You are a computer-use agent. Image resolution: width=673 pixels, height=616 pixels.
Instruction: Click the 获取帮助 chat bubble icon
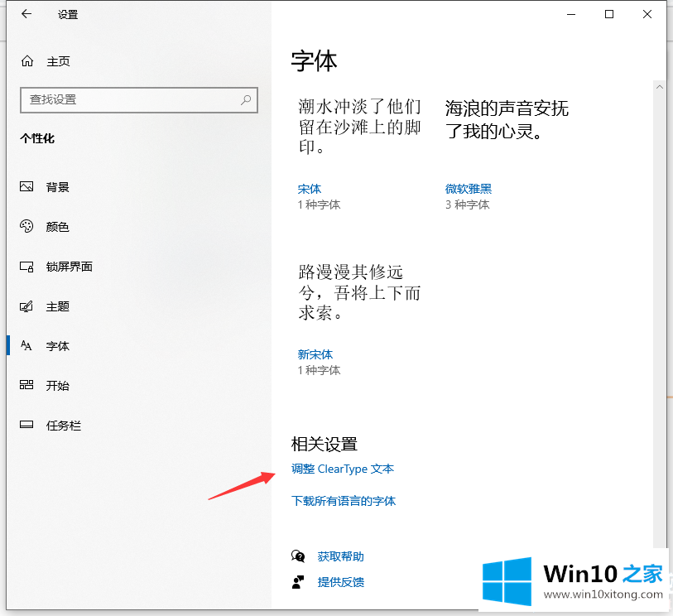[x=298, y=556]
